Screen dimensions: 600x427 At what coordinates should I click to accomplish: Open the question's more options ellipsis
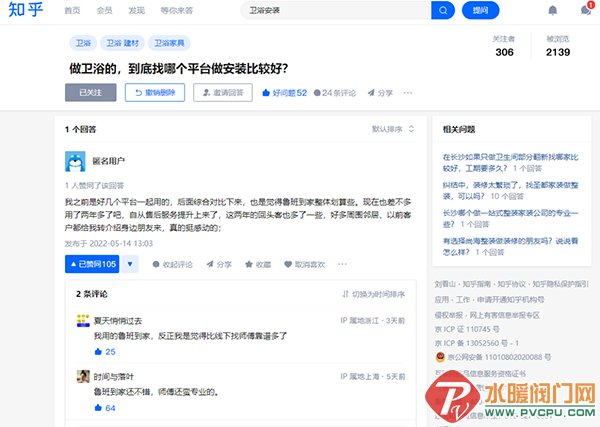408,93
